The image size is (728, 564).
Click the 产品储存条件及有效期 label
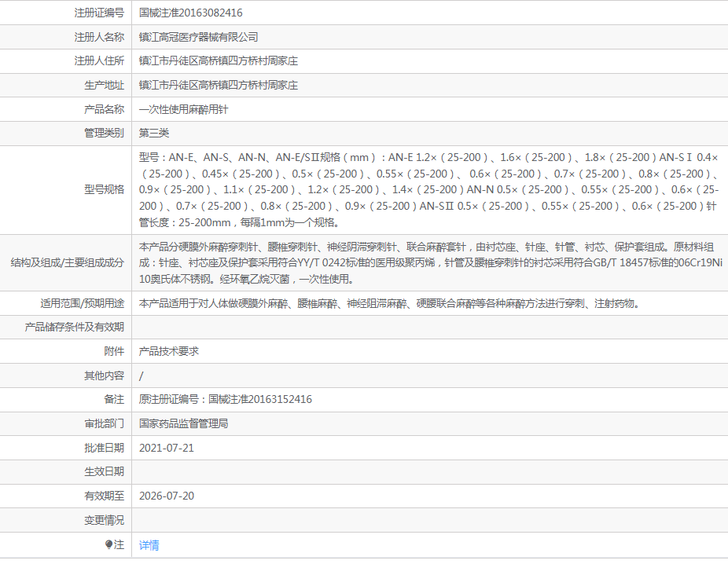tap(74, 327)
